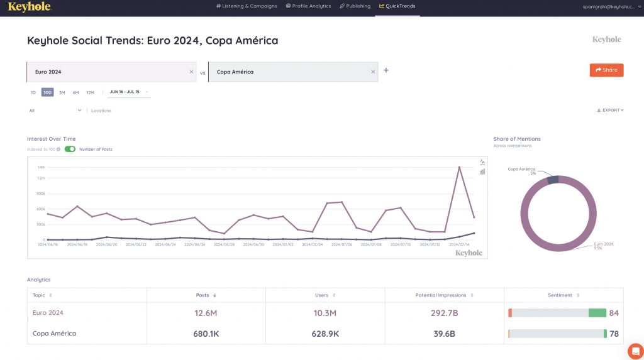
Task: Expand the All platforms dropdown
Action: [55, 111]
